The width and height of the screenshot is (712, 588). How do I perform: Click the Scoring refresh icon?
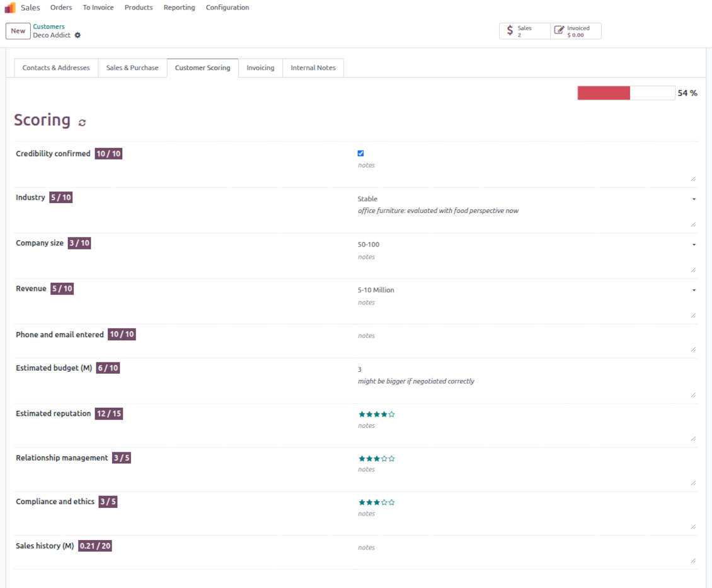click(x=82, y=122)
